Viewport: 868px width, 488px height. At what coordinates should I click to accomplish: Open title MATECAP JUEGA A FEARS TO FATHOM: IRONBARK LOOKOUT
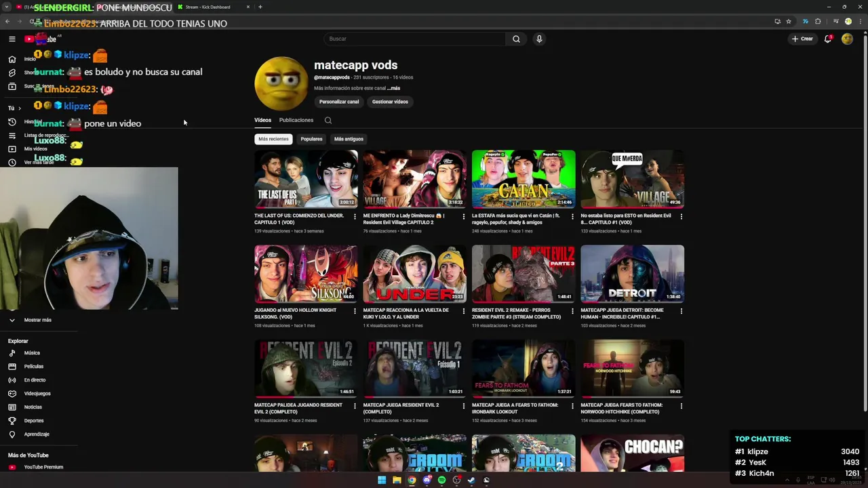coord(515,408)
